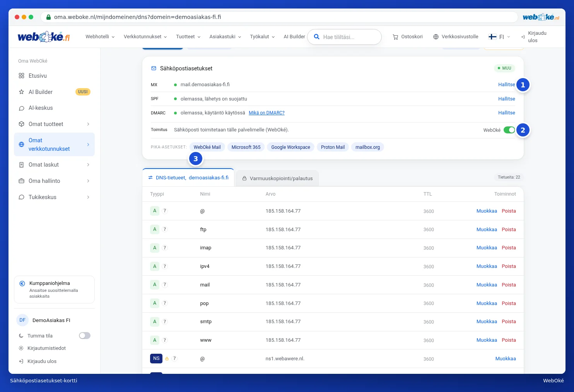Toggle WebOké mail delivery switch off
574x392 pixels.
509,130
